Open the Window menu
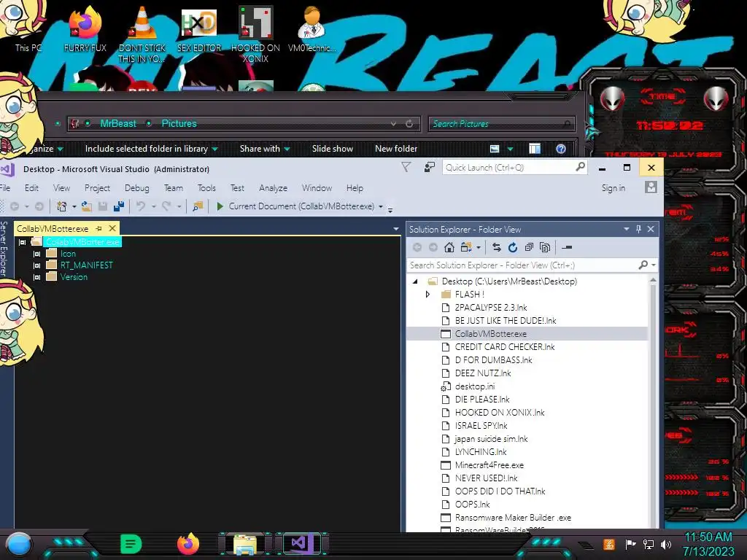Screen dimensions: 747x560 pyautogui.click(x=317, y=188)
